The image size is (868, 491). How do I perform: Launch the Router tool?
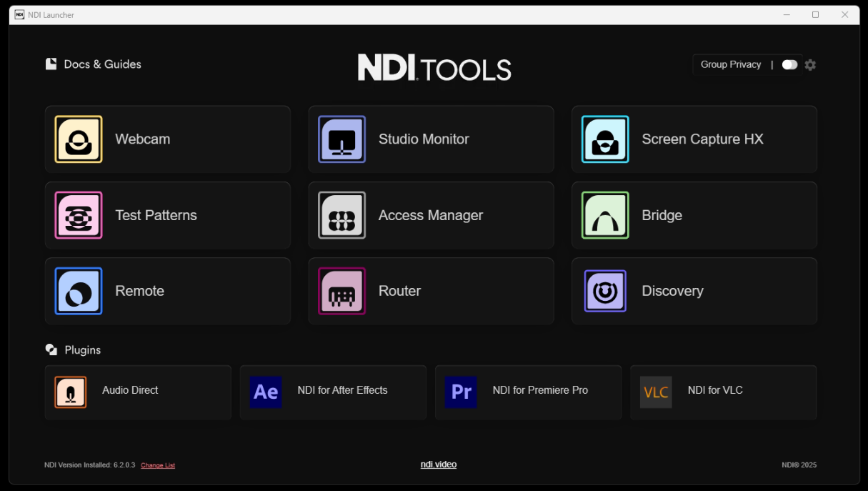pyautogui.click(x=431, y=291)
